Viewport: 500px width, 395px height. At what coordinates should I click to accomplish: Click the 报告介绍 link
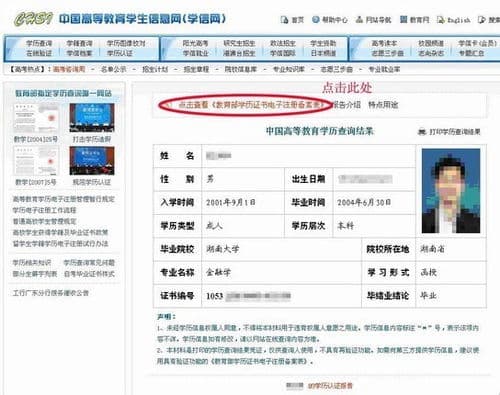click(347, 105)
